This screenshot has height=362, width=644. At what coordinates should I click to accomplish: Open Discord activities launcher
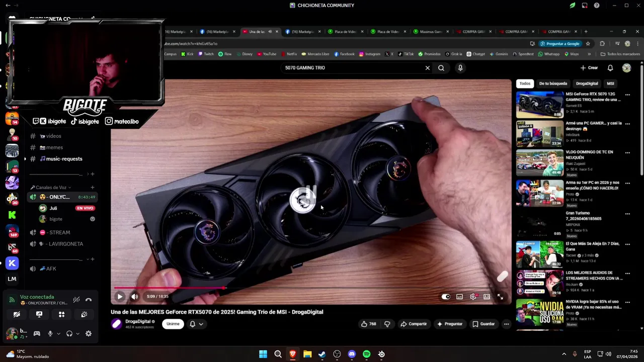click(x=61, y=314)
